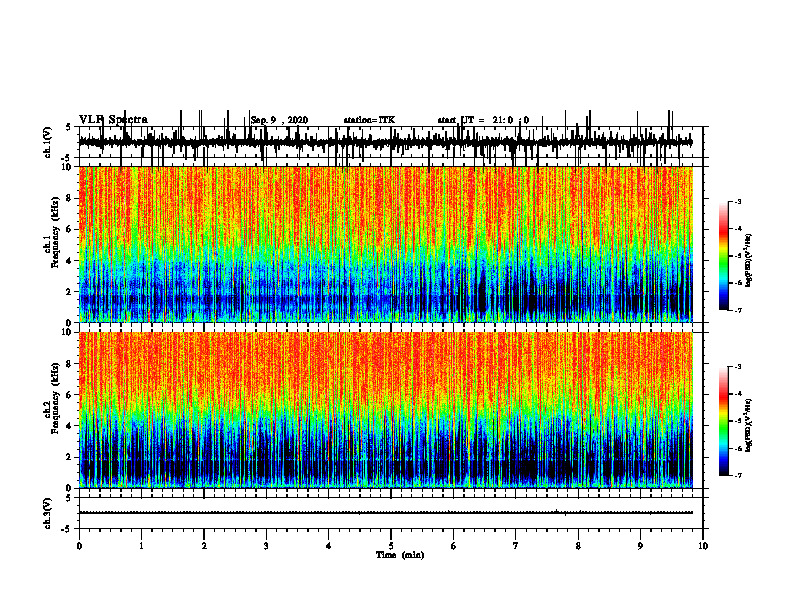
Task: Click the "-7" label on ch.2 colorbar
Action: [x=738, y=475]
